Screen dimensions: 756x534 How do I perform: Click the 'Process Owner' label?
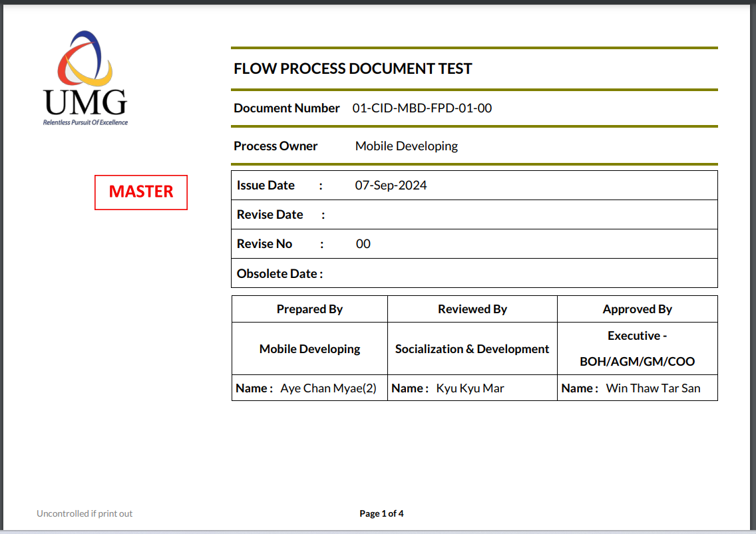click(276, 146)
